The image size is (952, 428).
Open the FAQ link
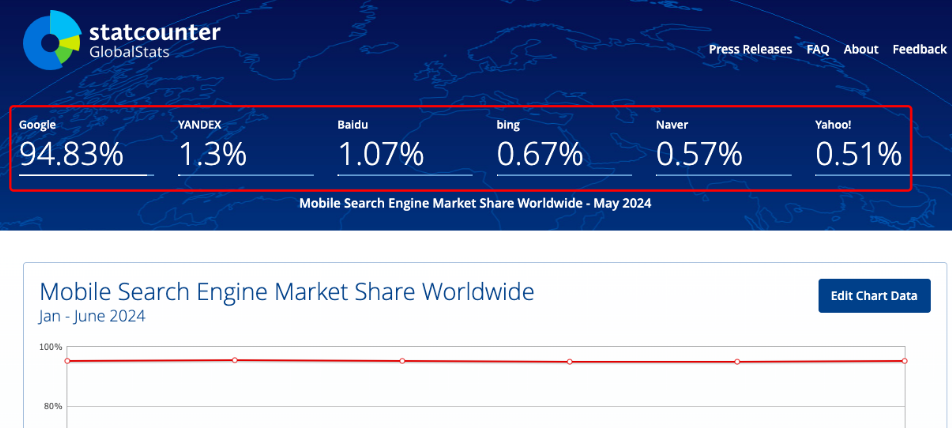coord(818,49)
